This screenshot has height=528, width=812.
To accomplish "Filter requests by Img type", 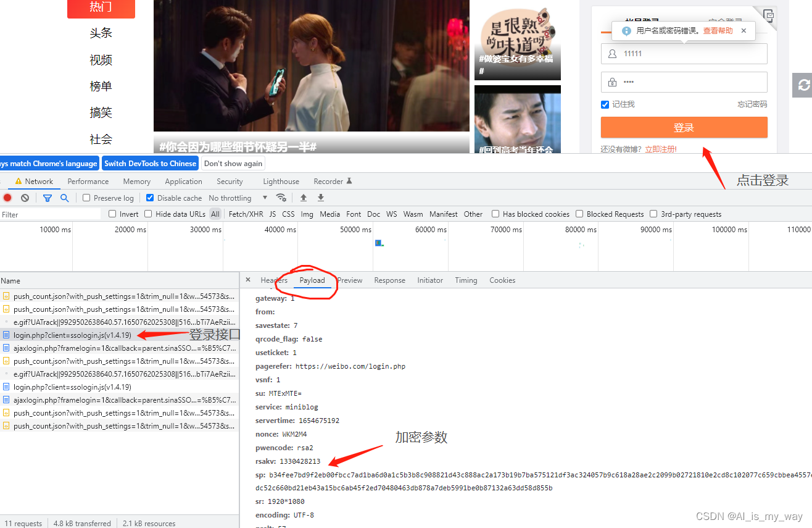I will 307,214.
